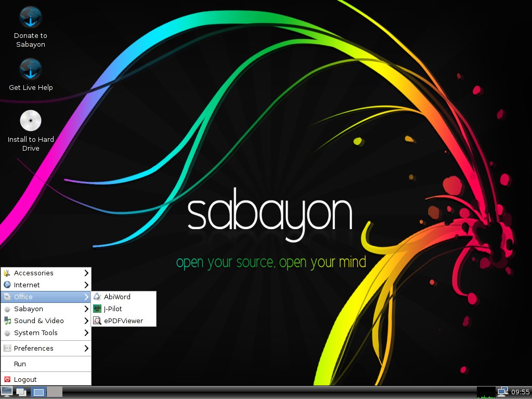
Task: Click the red Logout power icon
Action: click(7, 379)
